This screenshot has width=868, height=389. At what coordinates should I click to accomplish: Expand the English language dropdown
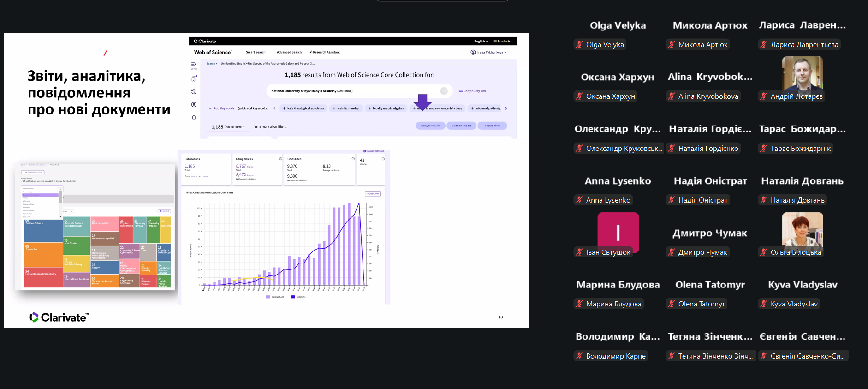coord(481,42)
